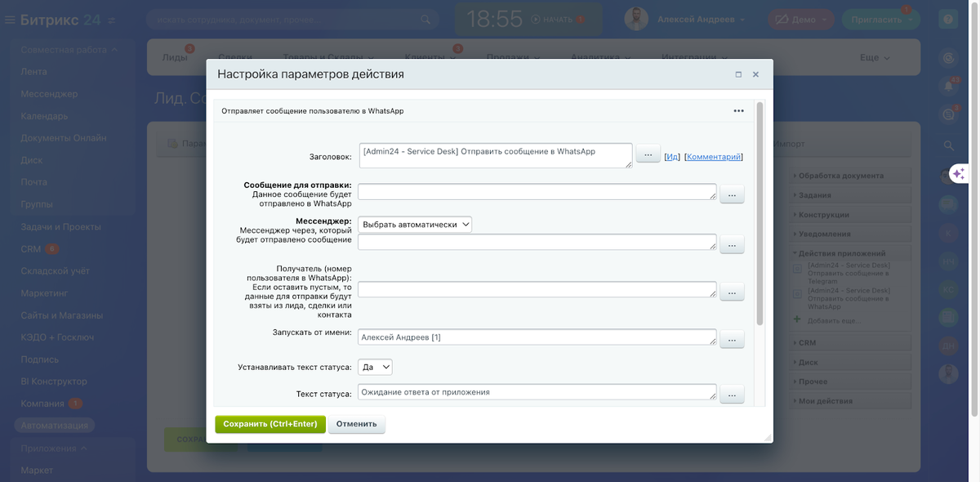Open Лента in left sidebar
This screenshot has width=980, height=482.
(x=34, y=72)
